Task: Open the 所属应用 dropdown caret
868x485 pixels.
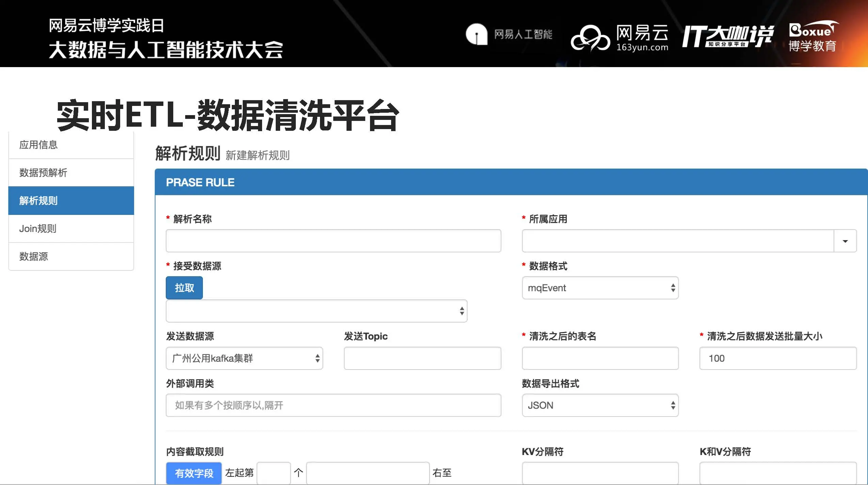Action: (x=845, y=241)
